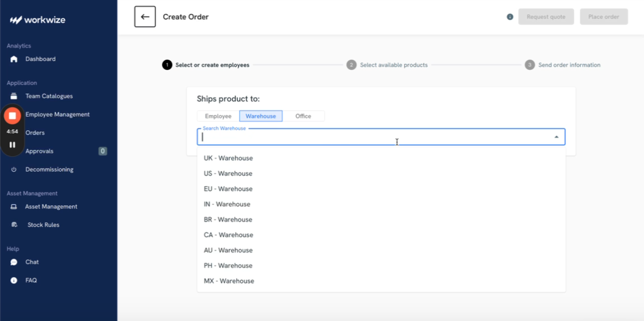644x321 pixels.
Task: Switch shipping destination to Employee
Action: (218, 116)
